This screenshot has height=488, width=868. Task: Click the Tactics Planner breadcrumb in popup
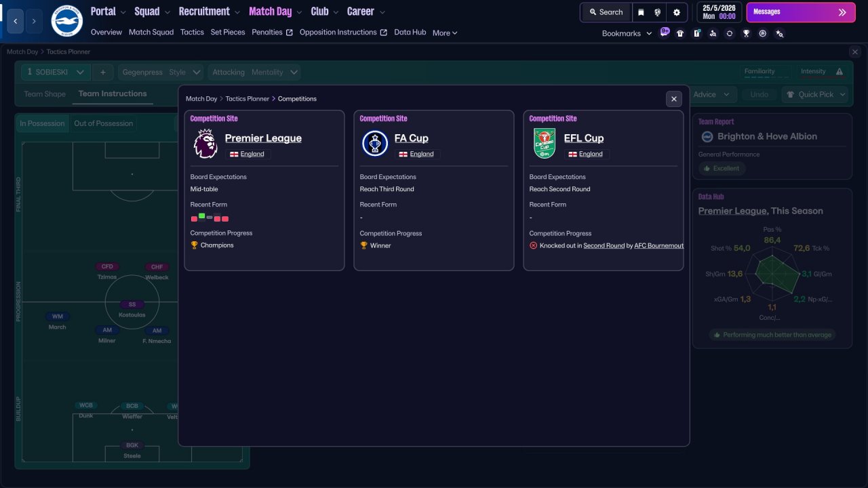248,99
